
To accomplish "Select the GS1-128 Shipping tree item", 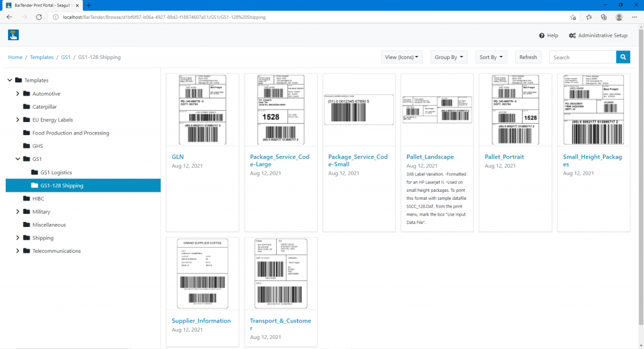I will click(x=83, y=186).
